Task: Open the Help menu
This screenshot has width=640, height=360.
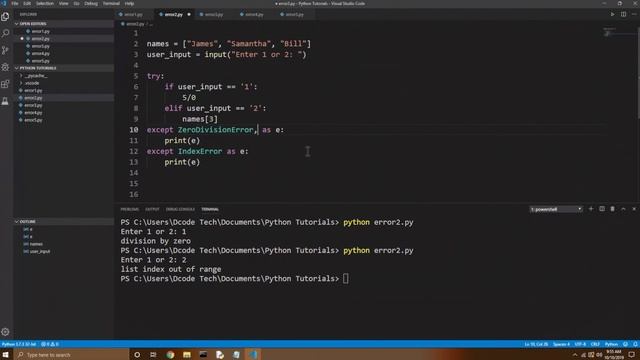Action: 129,3
